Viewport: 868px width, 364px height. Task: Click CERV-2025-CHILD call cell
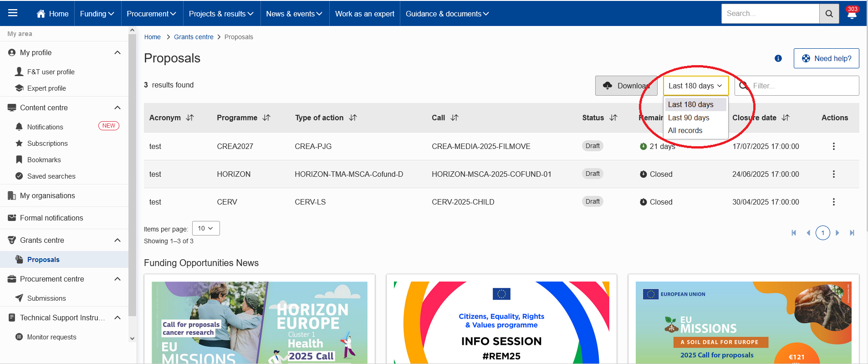(x=463, y=202)
